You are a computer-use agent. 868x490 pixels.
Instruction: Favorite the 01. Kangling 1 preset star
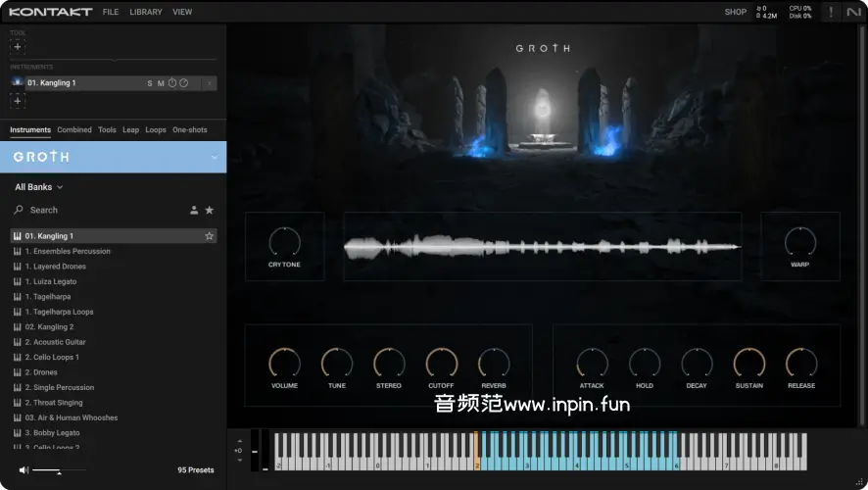coord(209,236)
